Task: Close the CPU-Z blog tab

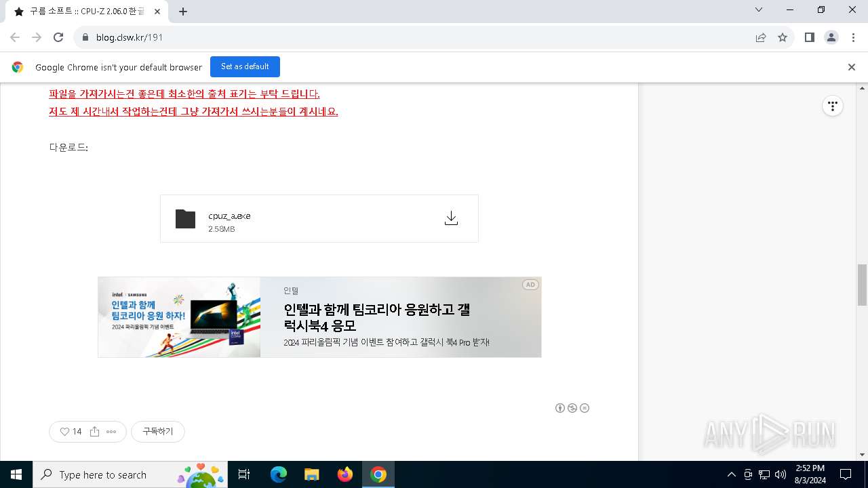Action: 158,12
